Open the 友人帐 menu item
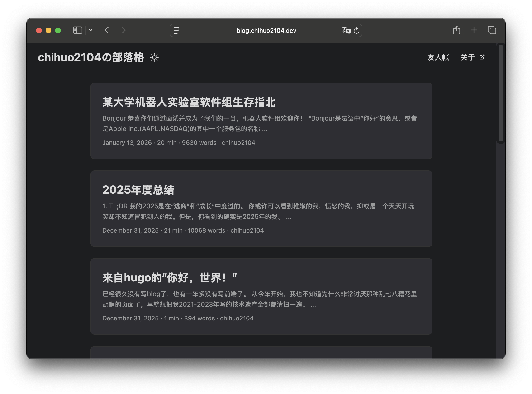This screenshot has width=532, height=394. click(438, 57)
